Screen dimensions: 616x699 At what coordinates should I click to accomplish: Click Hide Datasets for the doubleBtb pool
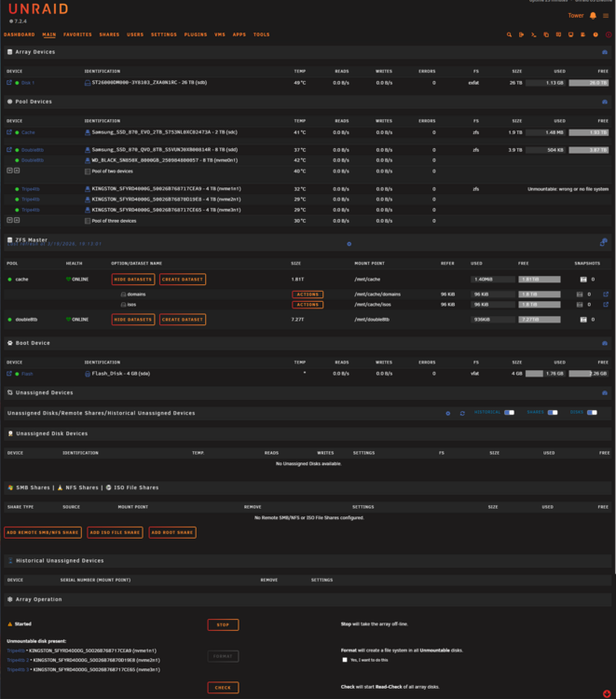pyautogui.click(x=133, y=320)
